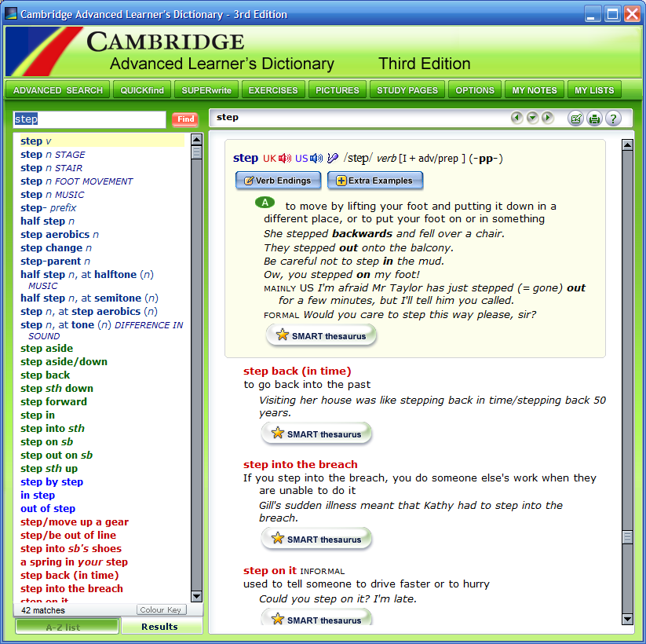The height and width of the screenshot is (644, 646).
Task: Open SMART thesaurus for step back
Action: tap(316, 434)
